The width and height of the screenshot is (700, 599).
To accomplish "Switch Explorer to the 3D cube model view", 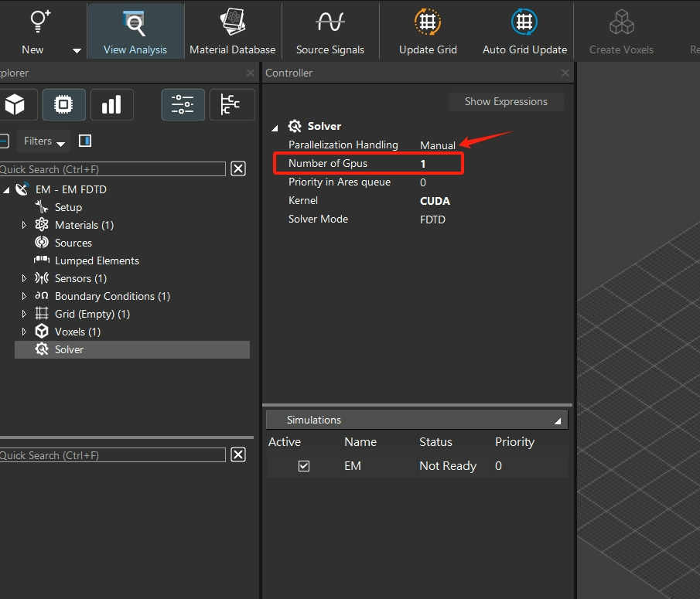I will coord(15,104).
